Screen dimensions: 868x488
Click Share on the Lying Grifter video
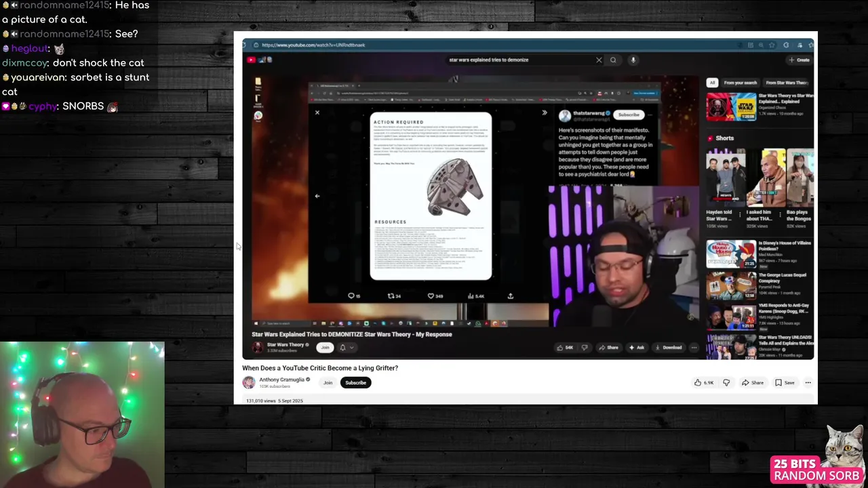pyautogui.click(x=753, y=382)
